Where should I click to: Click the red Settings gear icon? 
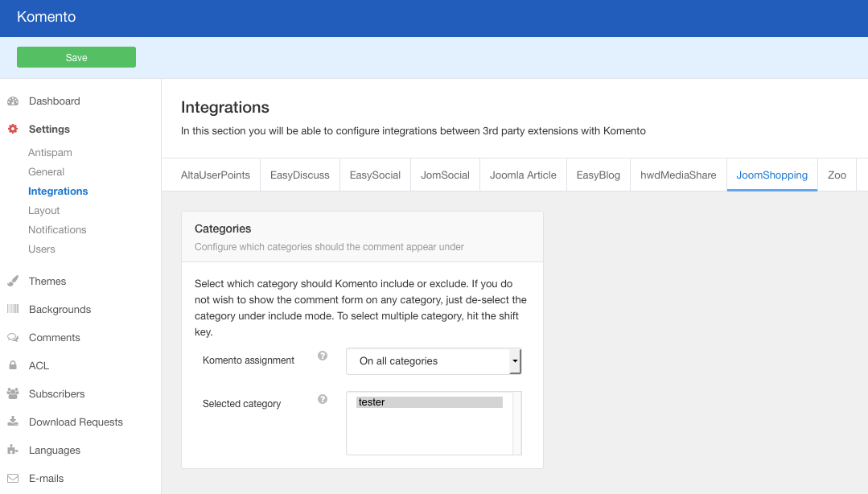click(13, 129)
